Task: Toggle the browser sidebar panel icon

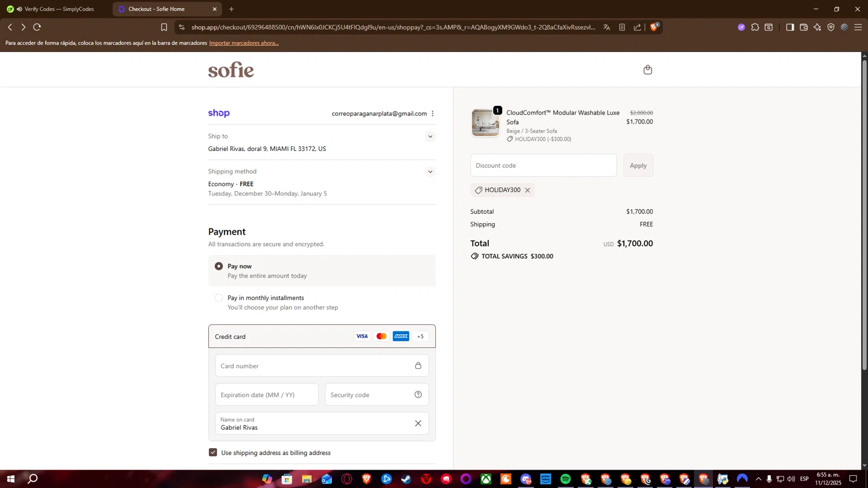Action: [790, 27]
